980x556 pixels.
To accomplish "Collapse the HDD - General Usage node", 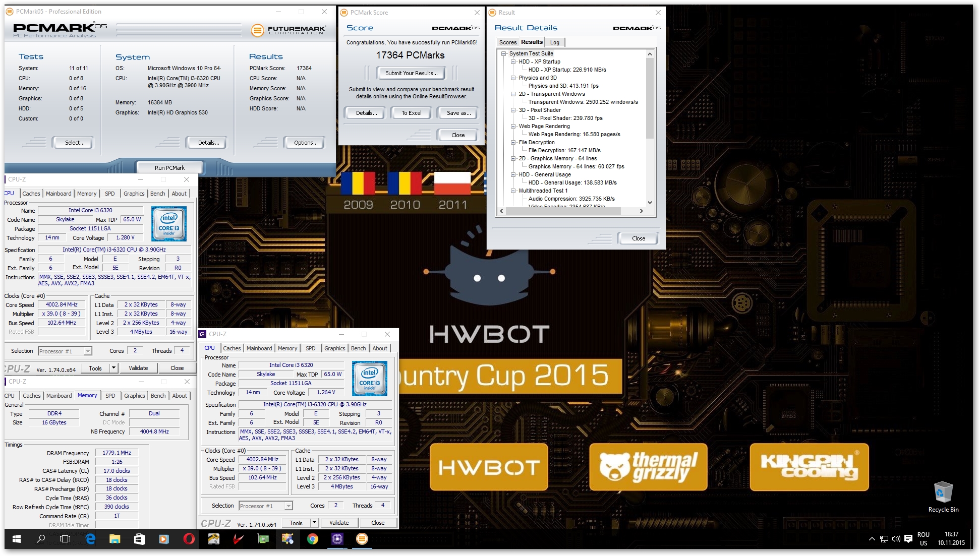I will coord(513,174).
